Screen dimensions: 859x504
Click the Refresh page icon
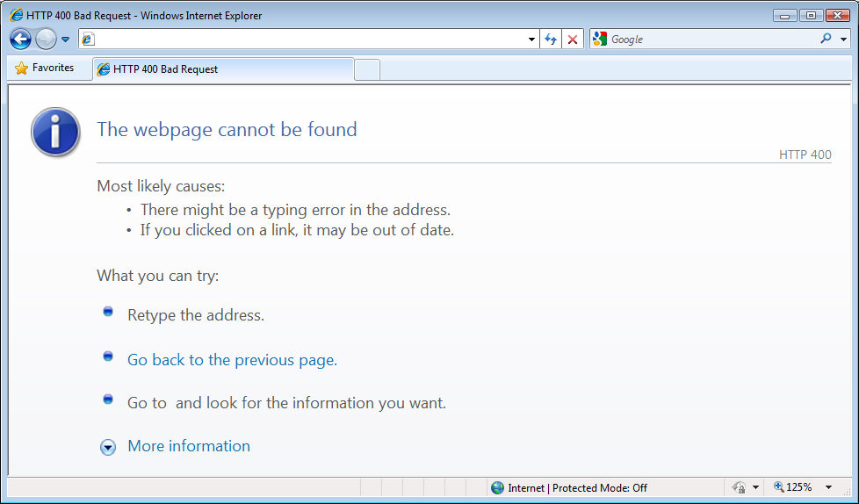551,40
